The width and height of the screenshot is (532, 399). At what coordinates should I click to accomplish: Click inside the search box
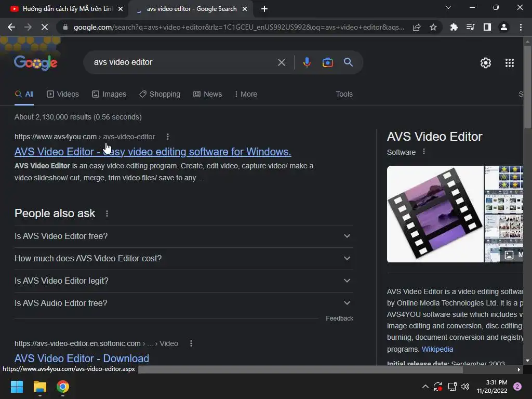(x=183, y=62)
